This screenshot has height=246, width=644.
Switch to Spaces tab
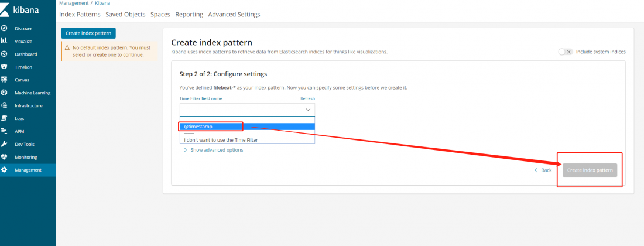160,15
